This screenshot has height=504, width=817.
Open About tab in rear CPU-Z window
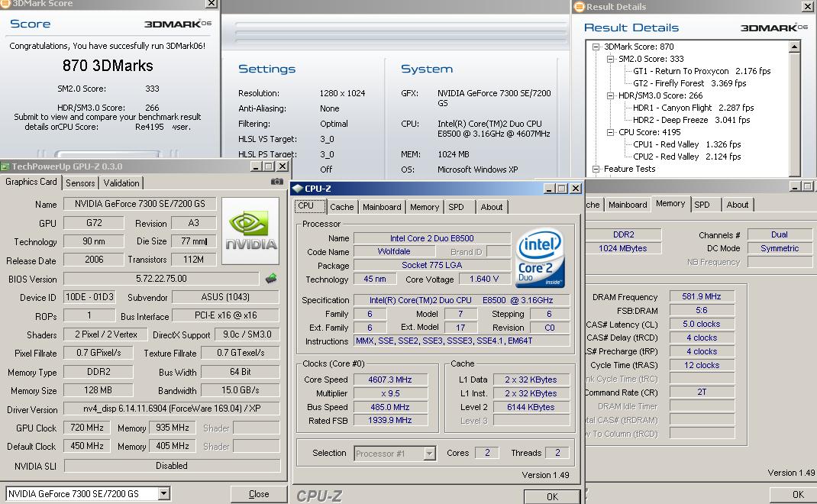tap(738, 205)
